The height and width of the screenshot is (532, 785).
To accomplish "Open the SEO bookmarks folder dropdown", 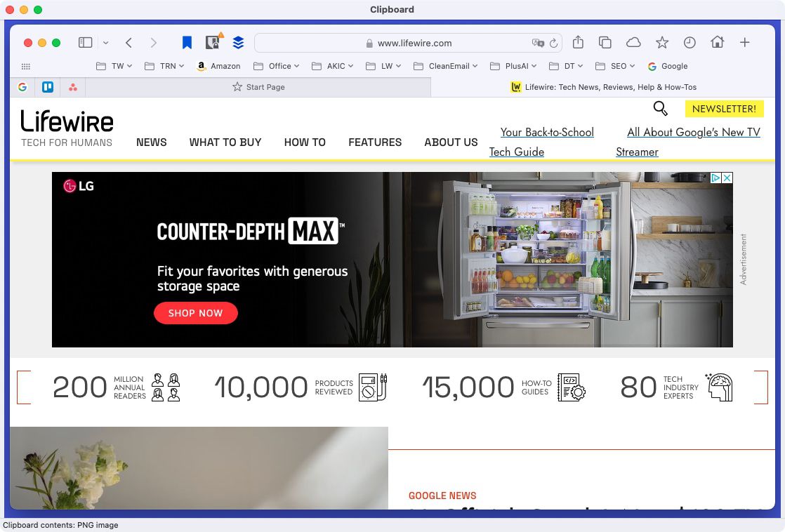I will coord(615,66).
